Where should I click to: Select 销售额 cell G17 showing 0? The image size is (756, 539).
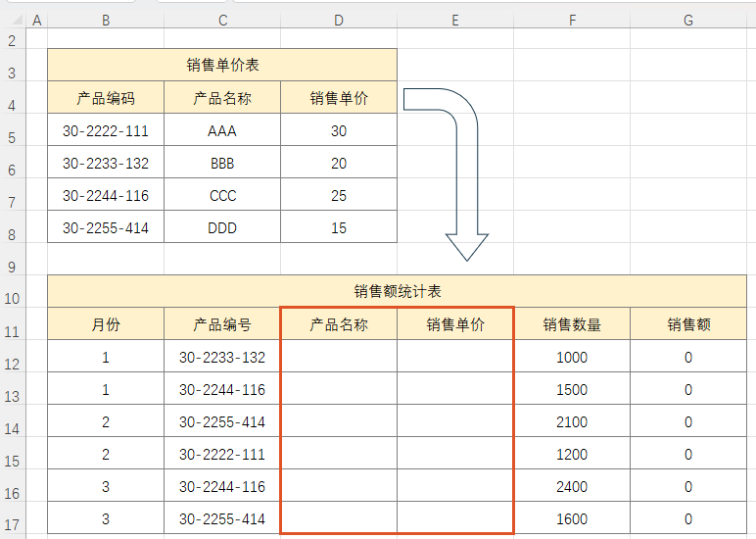click(x=688, y=518)
